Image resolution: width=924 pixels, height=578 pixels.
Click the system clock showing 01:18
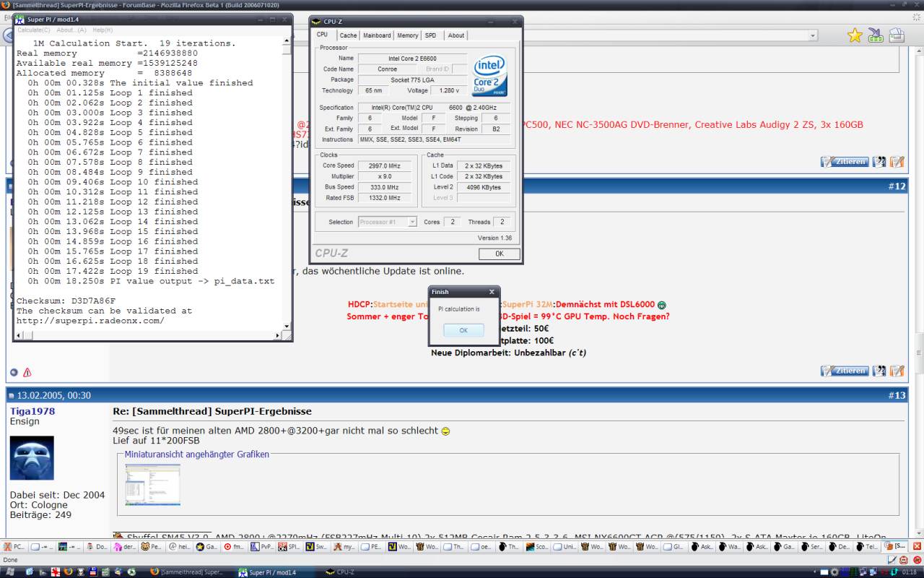[x=909, y=572]
